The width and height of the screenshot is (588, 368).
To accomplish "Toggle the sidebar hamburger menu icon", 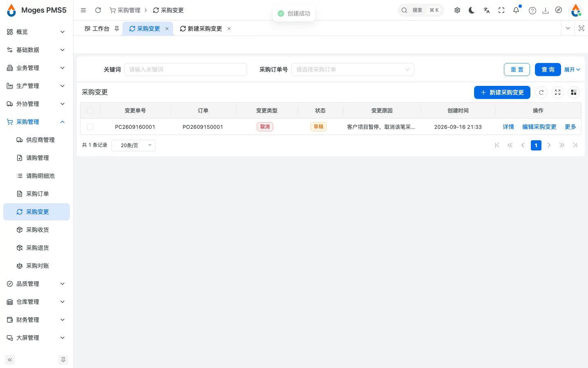I will (83, 10).
